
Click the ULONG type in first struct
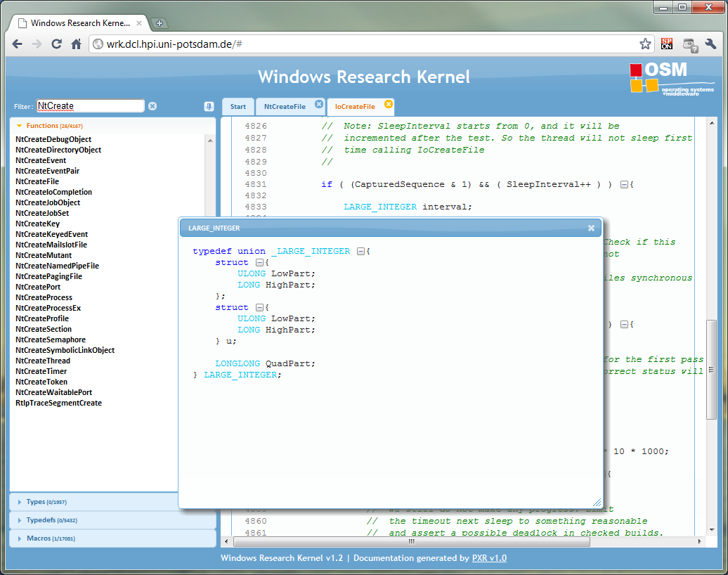click(252, 273)
